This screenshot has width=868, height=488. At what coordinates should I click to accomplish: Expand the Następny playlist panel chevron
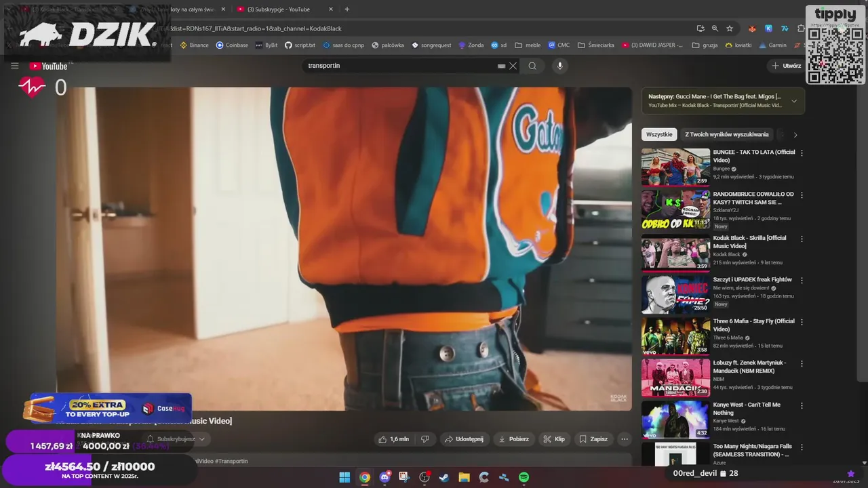click(794, 101)
